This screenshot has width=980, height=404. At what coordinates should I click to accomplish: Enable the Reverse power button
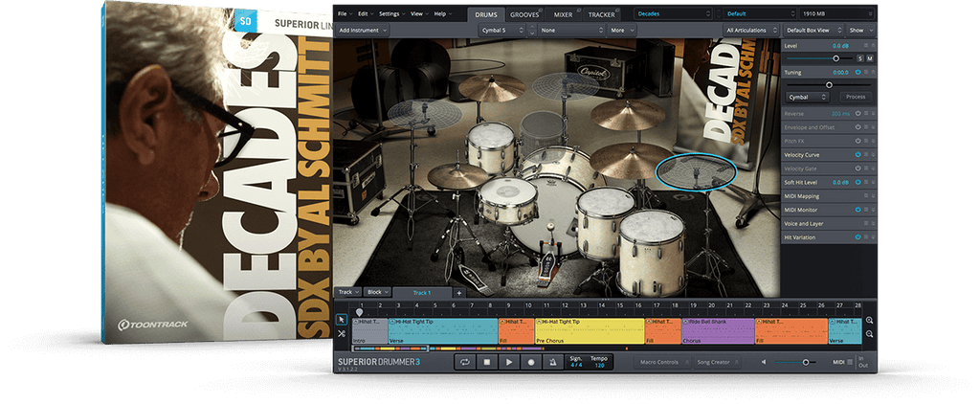click(x=858, y=113)
